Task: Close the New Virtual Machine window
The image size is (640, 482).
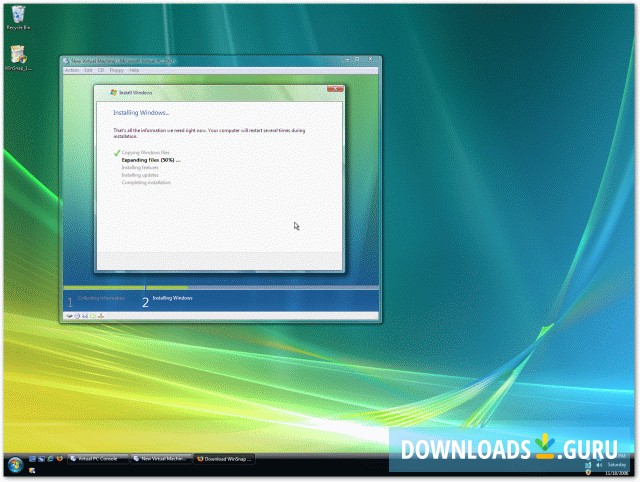Action: (371, 60)
